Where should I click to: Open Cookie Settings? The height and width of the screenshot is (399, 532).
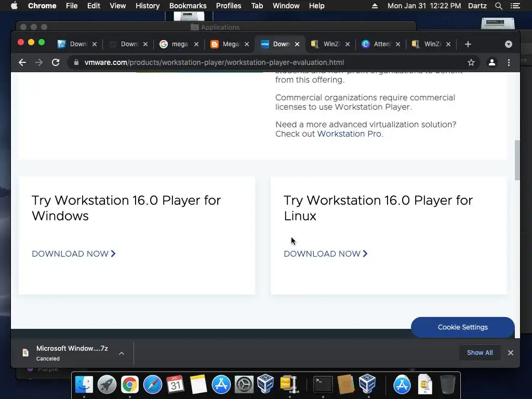pos(463,327)
